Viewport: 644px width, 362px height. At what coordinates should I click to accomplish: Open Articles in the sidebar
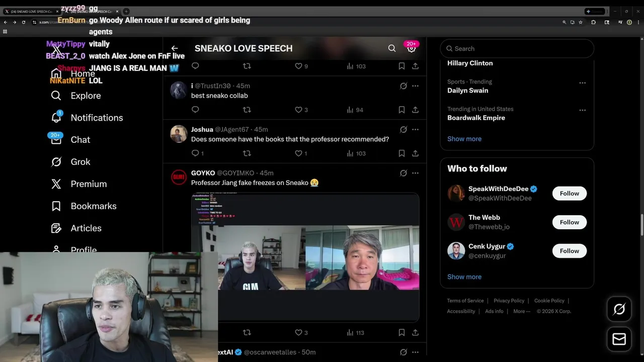point(76,228)
